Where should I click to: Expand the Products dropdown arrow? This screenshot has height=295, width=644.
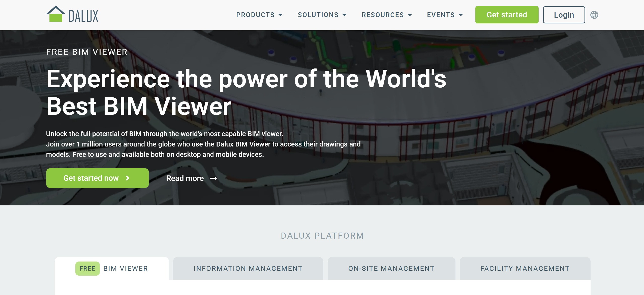281,15
